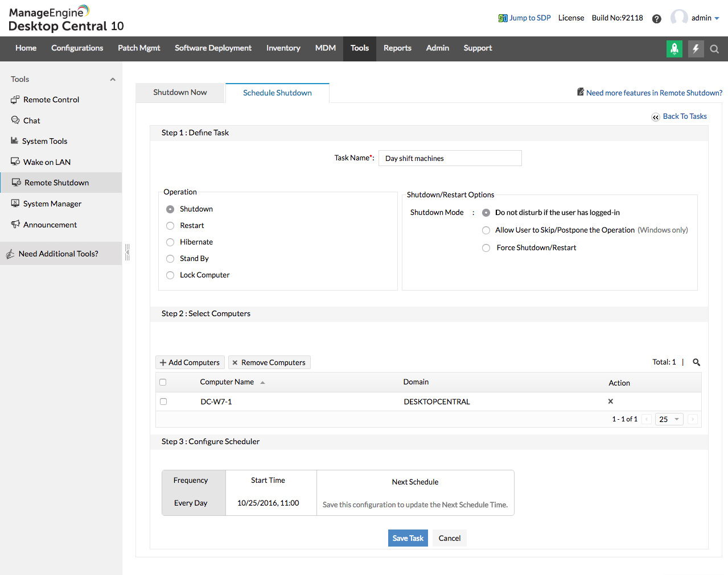Open search via the magnifier icon
This screenshot has height=575, width=728.
714,49
